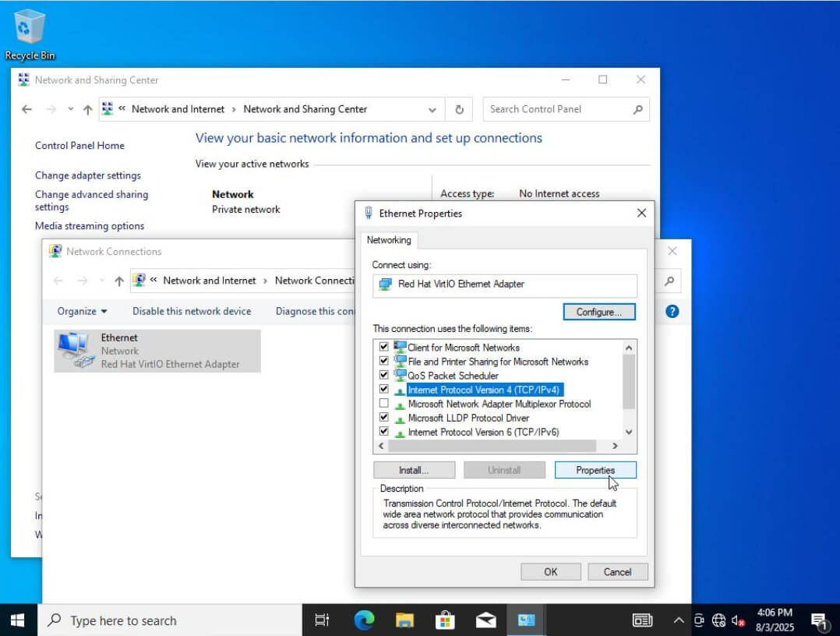Open Media streaming options link
Screen dimensions: 840x636
tap(90, 226)
